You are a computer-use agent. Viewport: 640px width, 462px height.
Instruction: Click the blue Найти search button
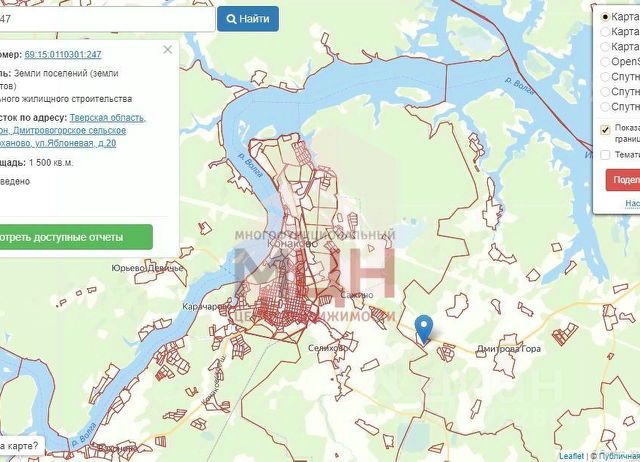(x=248, y=19)
